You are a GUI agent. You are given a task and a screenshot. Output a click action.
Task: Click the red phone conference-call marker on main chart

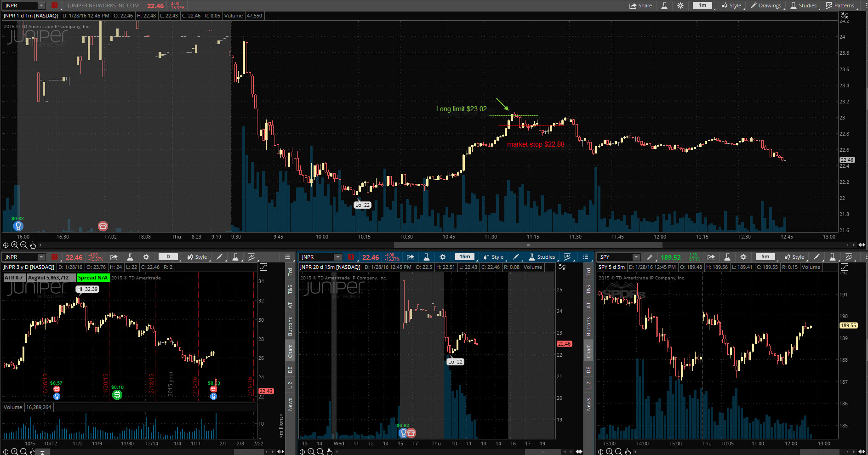103,226
